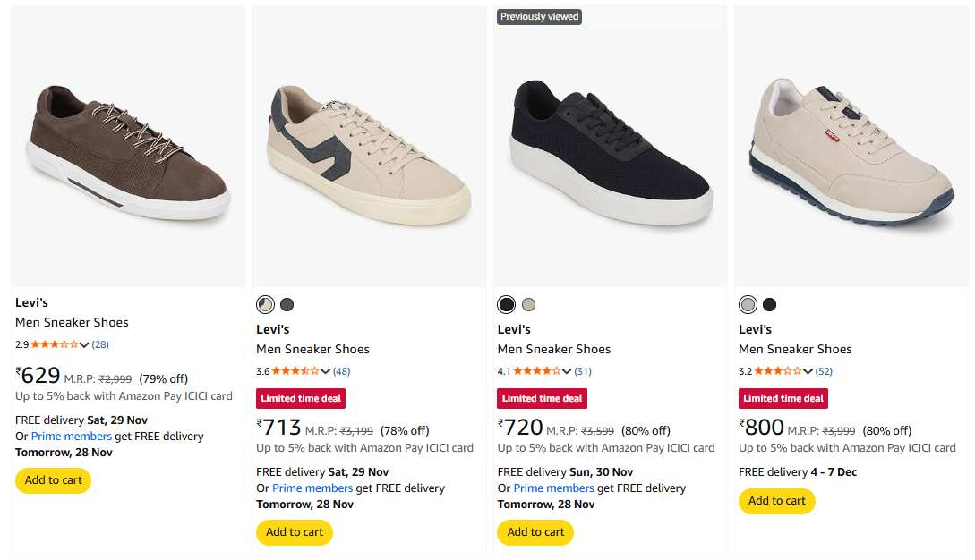Add the ₹720 black sneaker to cart
The image size is (975, 560).
[535, 532]
